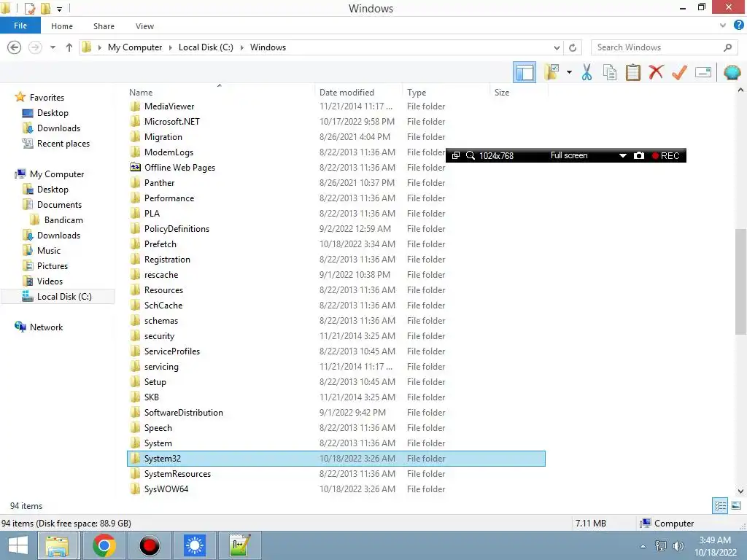Open the Windows Start button
This screenshot has width=747, height=560.
coord(18,545)
